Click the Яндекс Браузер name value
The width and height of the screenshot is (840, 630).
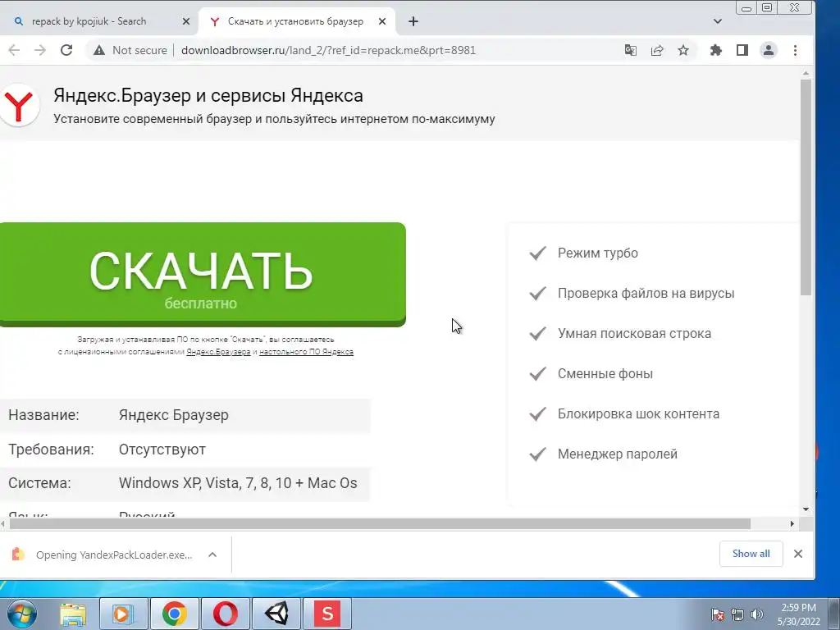click(x=174, y=415)
